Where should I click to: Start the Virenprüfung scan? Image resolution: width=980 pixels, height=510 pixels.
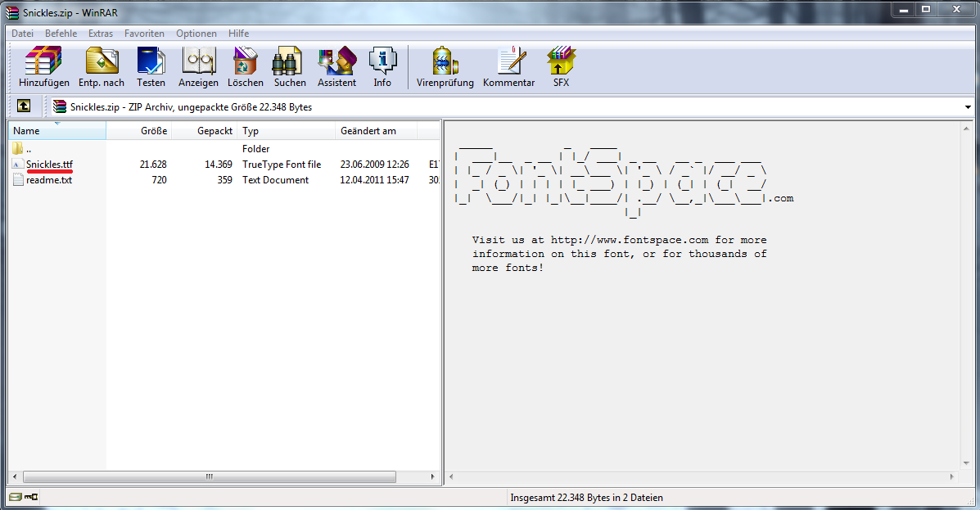click(x=445, y=67)
